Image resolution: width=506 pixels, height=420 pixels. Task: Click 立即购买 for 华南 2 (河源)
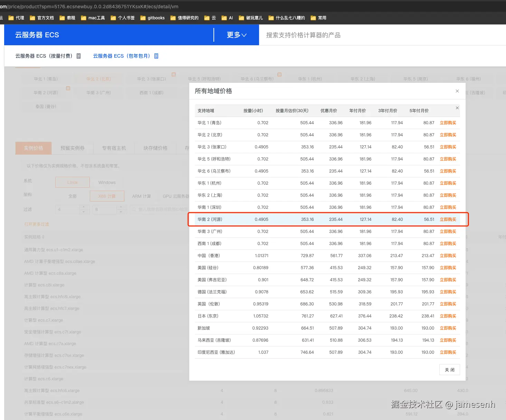point(448,219)
